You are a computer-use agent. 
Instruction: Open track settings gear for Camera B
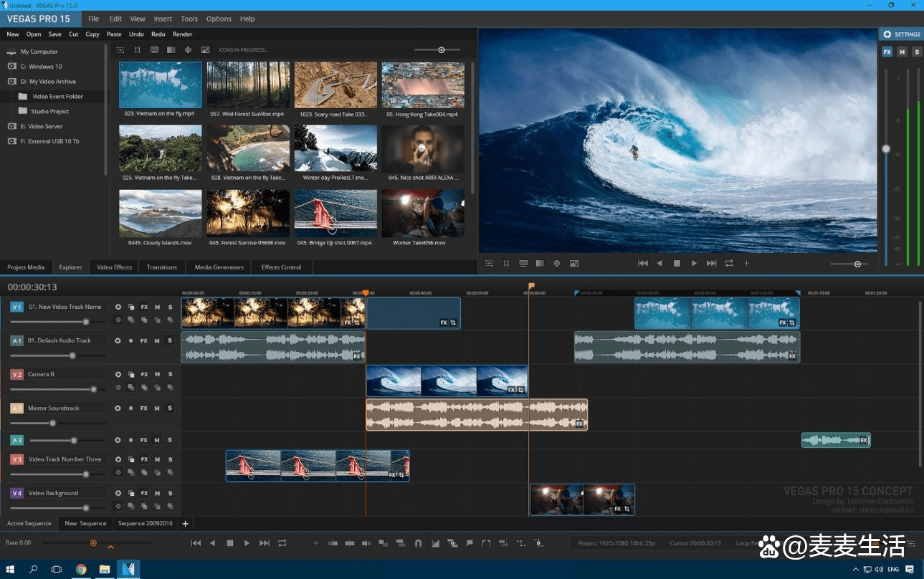[118, 374]
